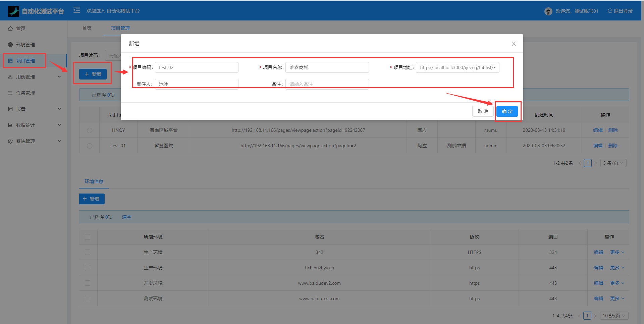Open the 5 条/页 page size dropdown
644x324 pixels.
613,163
